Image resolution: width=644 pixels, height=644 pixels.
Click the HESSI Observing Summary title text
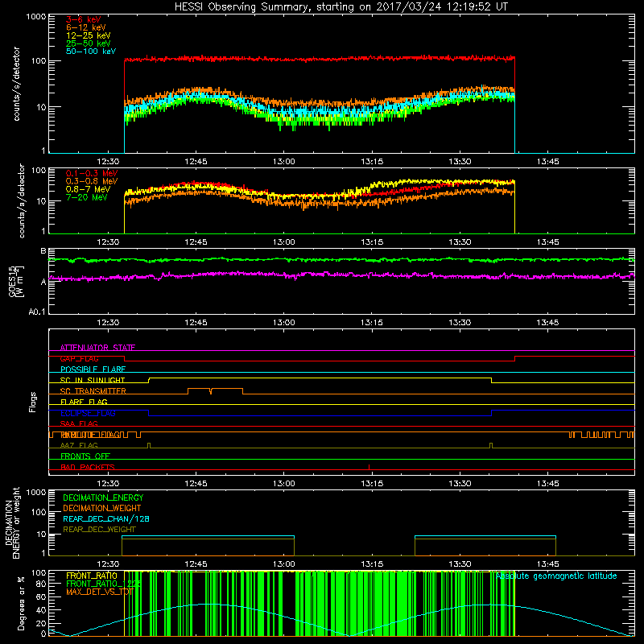[341, 7]
